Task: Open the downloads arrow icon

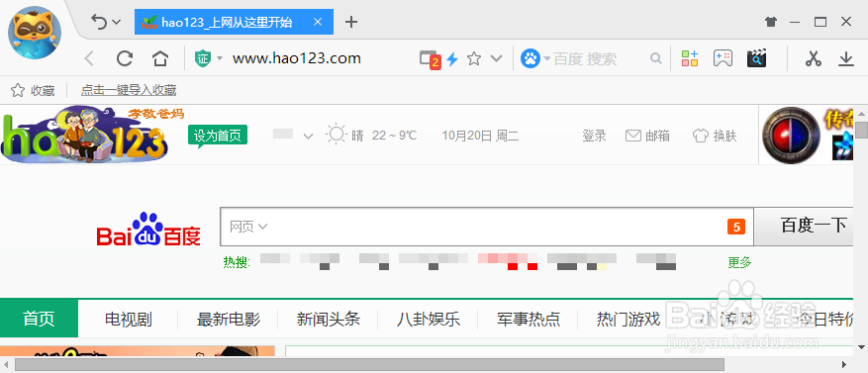Action: (845, 58)
